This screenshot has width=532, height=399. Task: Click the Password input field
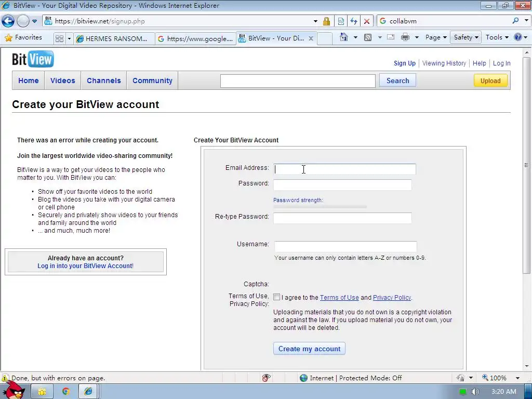coord(343,184)
